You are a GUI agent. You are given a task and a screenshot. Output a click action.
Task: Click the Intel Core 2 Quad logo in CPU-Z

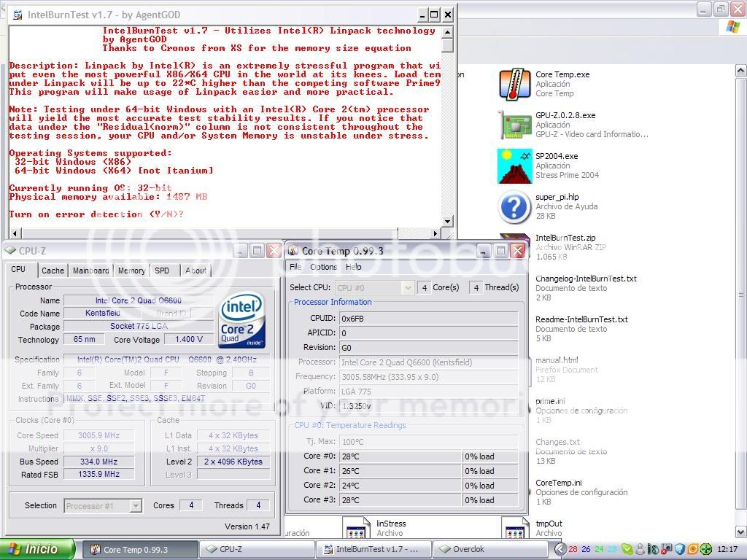(241, 320)
